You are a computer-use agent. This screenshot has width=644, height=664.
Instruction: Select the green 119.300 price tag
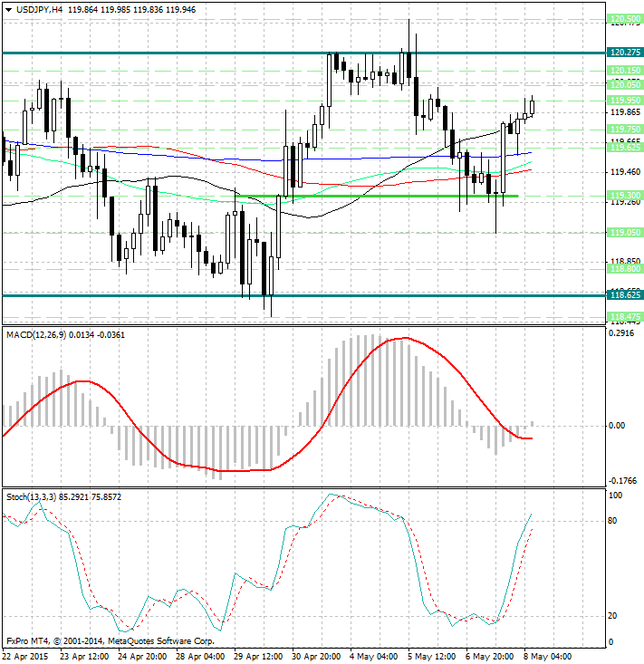626,196
